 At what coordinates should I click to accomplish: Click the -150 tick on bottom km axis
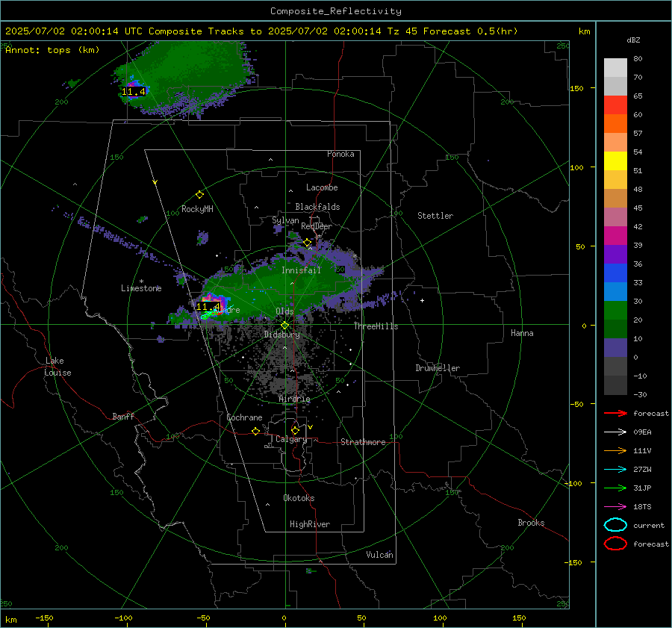coord(44,618)
